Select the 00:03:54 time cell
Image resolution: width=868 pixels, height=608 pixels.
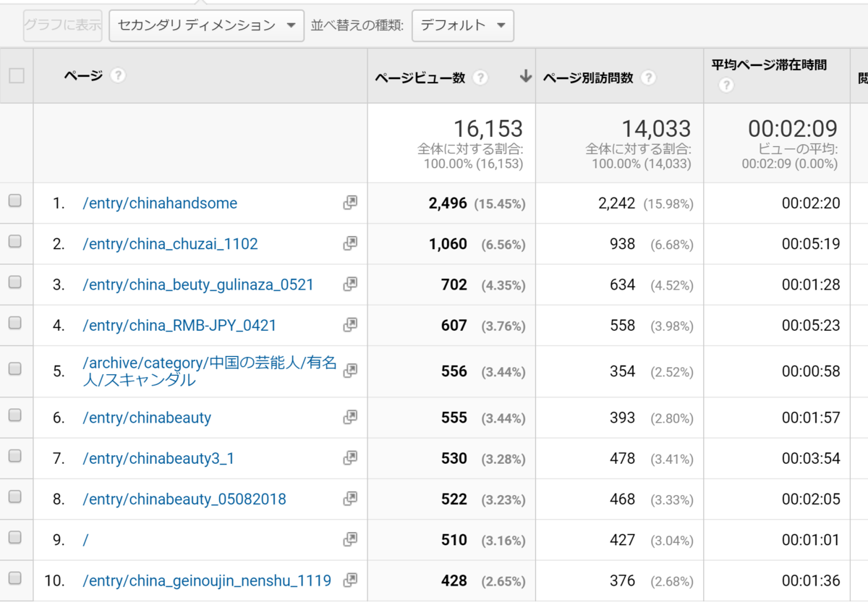click(811, 459)
